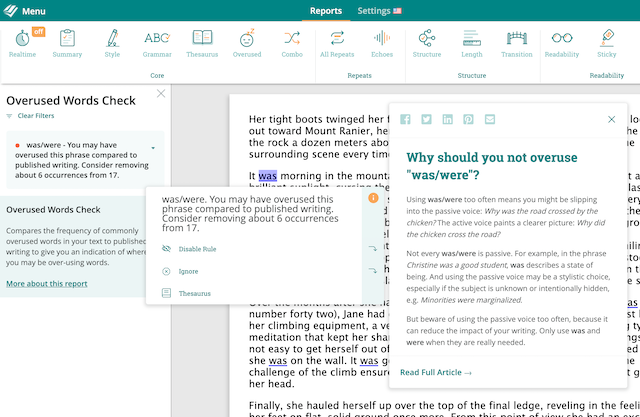Click the filter funnel icon beside Clear Filters
The width and height of the screenshot is (640, 417).
point(9,116)
